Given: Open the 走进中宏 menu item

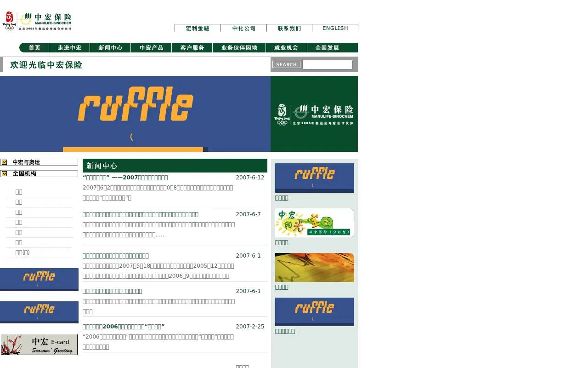Looking at the screenshot, I should pyautogui.click(x=69, y=48).
